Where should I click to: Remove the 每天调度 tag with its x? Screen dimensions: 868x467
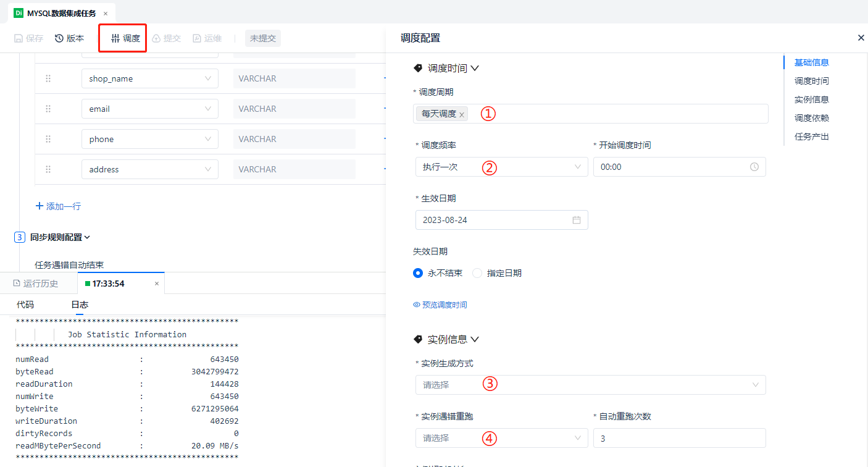click(x=462, y=114)
